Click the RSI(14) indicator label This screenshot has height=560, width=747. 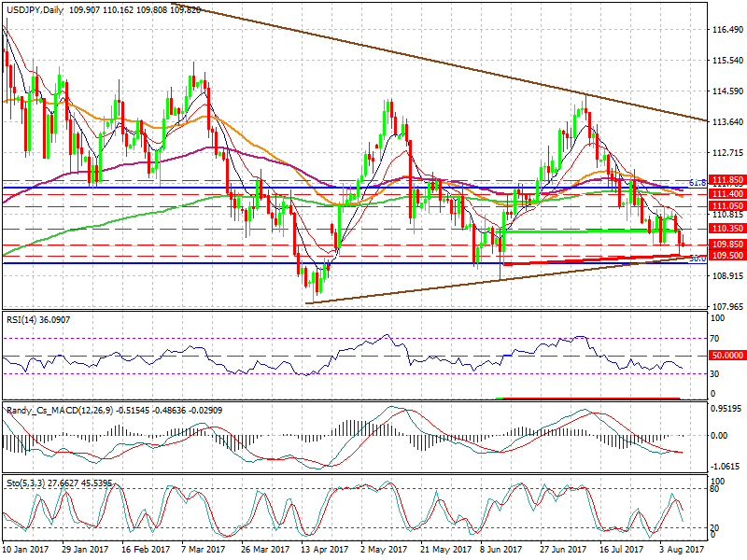(x=23, y=320)
